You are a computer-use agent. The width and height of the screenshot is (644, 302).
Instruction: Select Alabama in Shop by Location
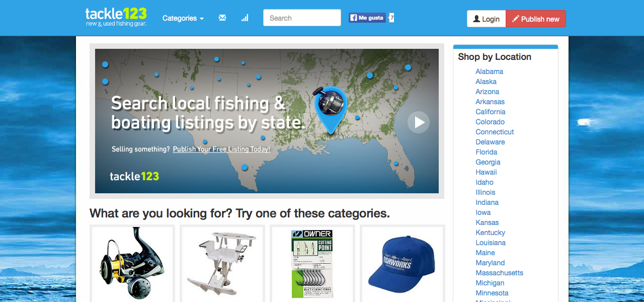pos(490,71)
